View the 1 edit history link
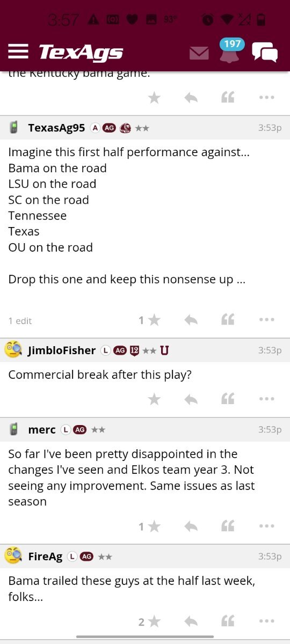 point(20,321)
